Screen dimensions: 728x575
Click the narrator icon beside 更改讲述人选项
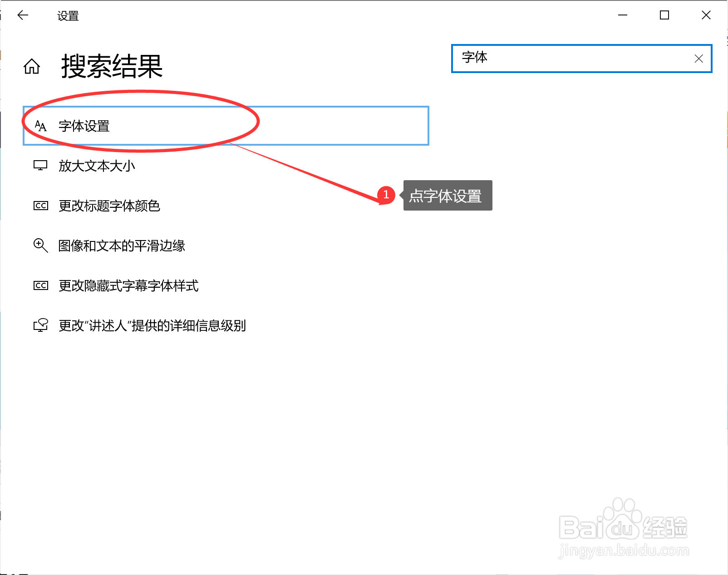[40, 325]
